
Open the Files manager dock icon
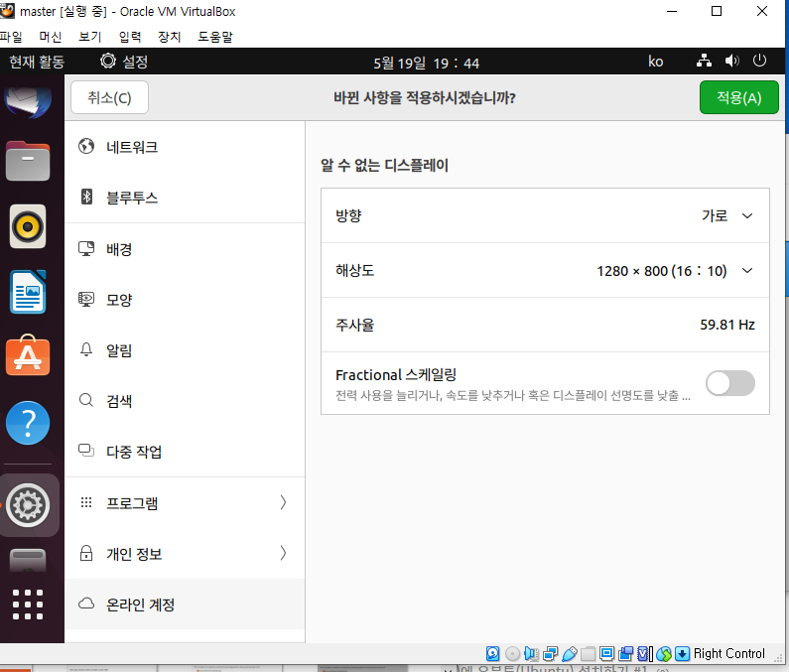(28, 161)
